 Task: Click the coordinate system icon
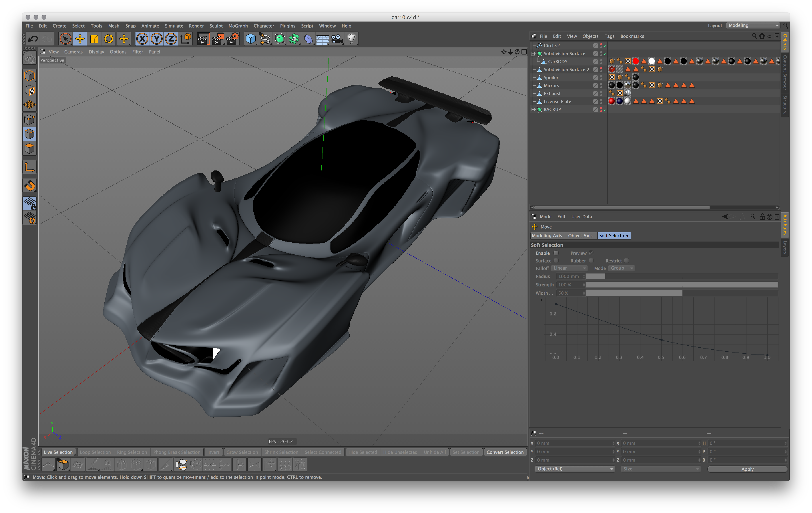186,39
